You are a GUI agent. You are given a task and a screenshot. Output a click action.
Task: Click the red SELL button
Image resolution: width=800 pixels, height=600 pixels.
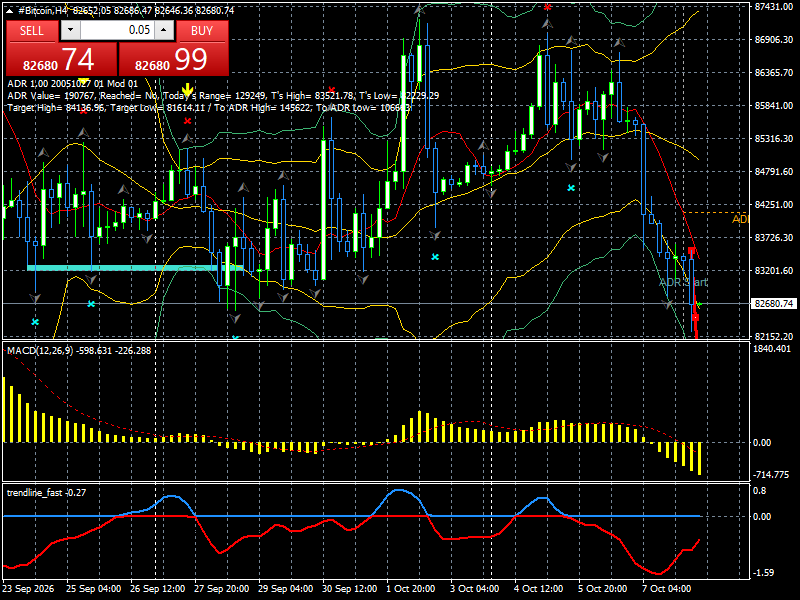point(32,31)
